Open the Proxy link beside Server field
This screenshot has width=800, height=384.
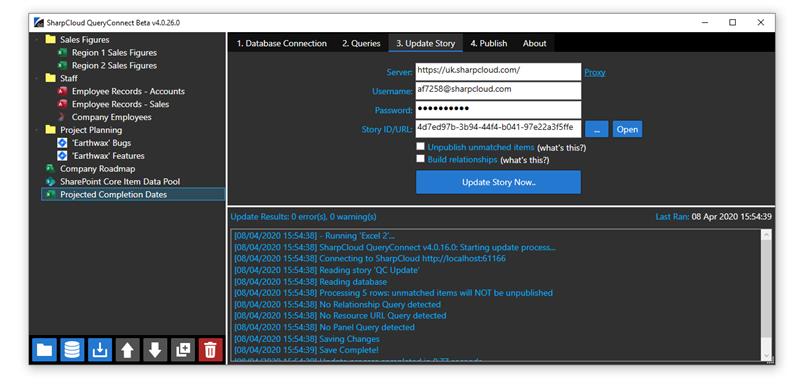(x=595, y=72)
